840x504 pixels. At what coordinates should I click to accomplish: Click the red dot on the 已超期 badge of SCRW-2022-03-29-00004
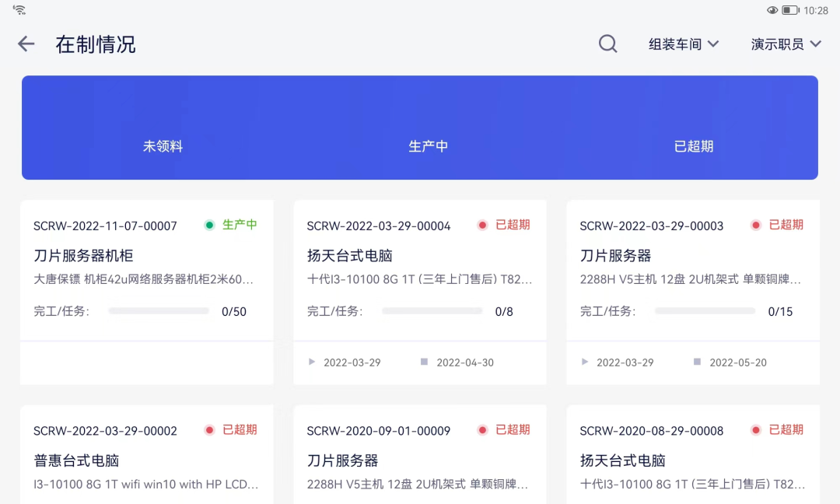click(483, 224)
